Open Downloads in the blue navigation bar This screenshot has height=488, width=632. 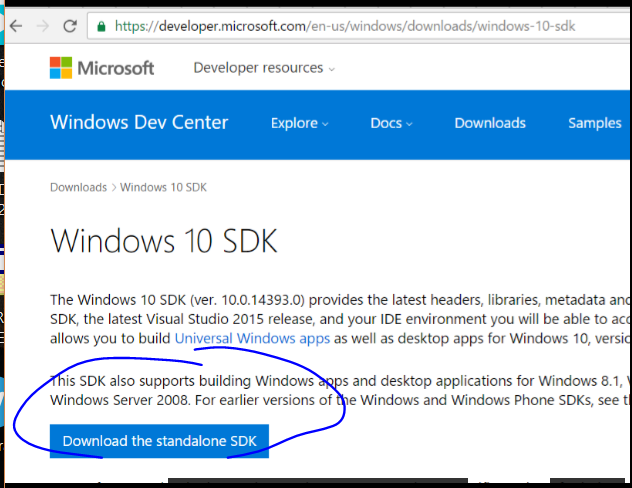[489, 123]
